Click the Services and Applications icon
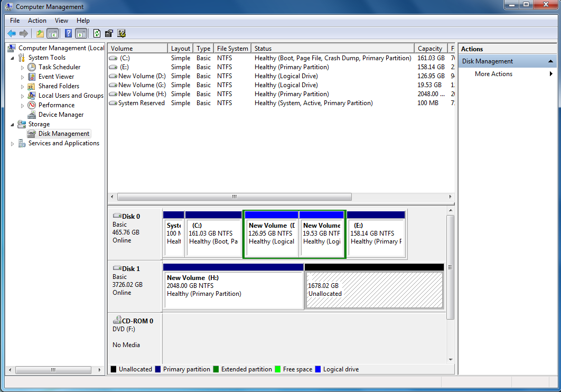561x392 pixels. (x=22, y=143)
